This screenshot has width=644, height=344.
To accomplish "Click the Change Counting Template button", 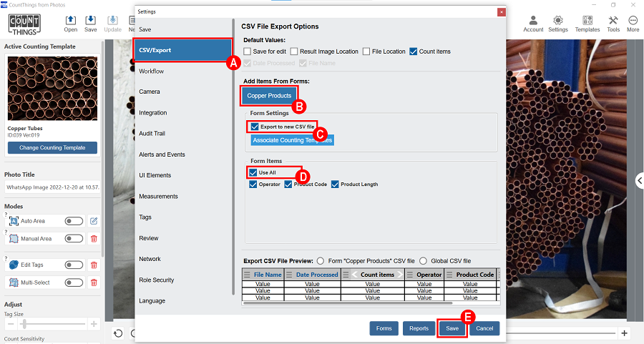I will click(52, 148).
